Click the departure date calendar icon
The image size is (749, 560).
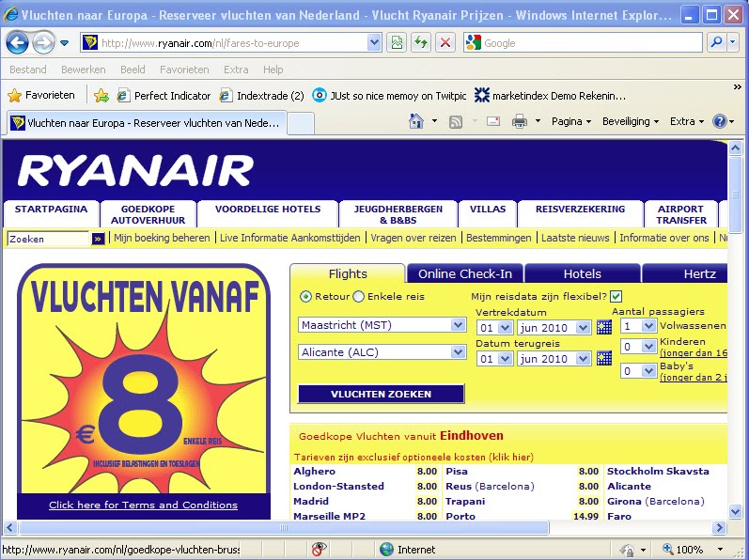[603, 328]
